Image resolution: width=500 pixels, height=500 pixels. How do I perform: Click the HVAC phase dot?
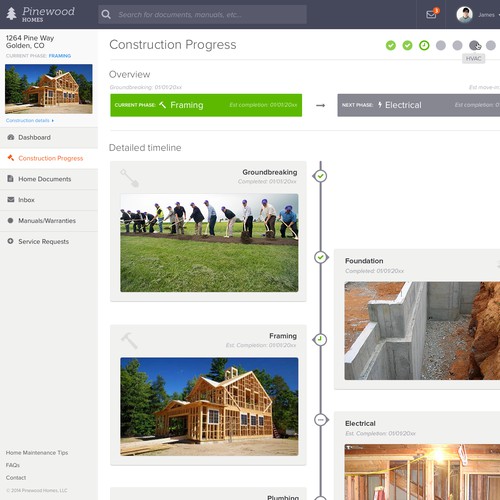click(474, 45)
